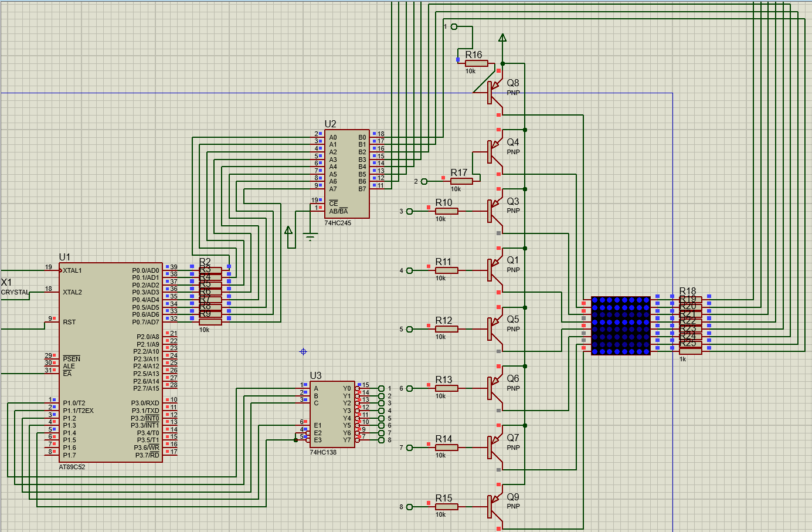
Task: Click the U3 reference label
Action: point(315,375)
